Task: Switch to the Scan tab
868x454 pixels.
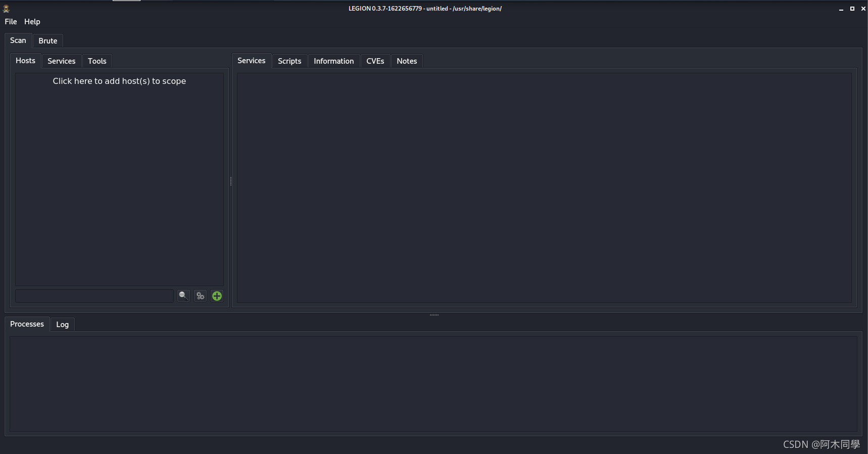Action: (x=18, y=40)
